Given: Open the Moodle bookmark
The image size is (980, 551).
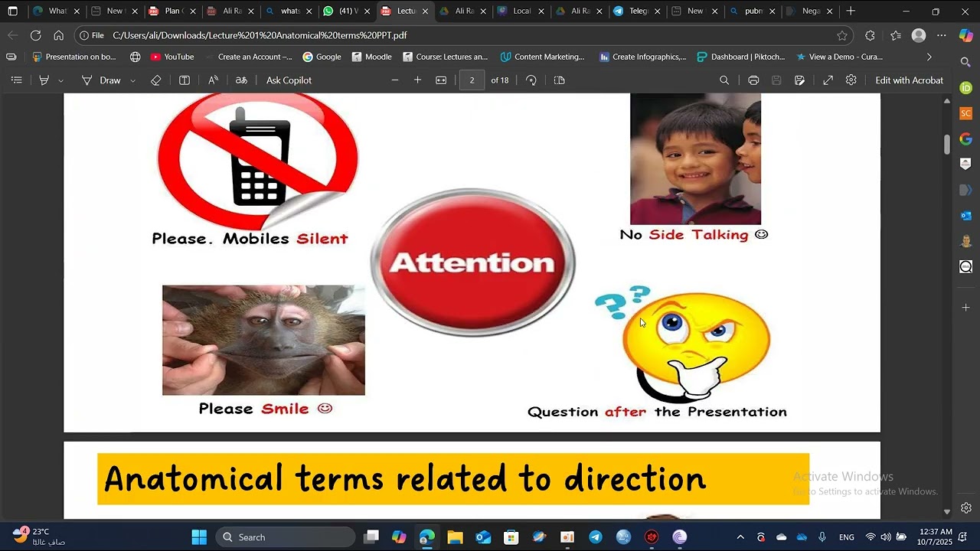Looking at the screenshot, I should pyautogui.click(x=372, y=57).
